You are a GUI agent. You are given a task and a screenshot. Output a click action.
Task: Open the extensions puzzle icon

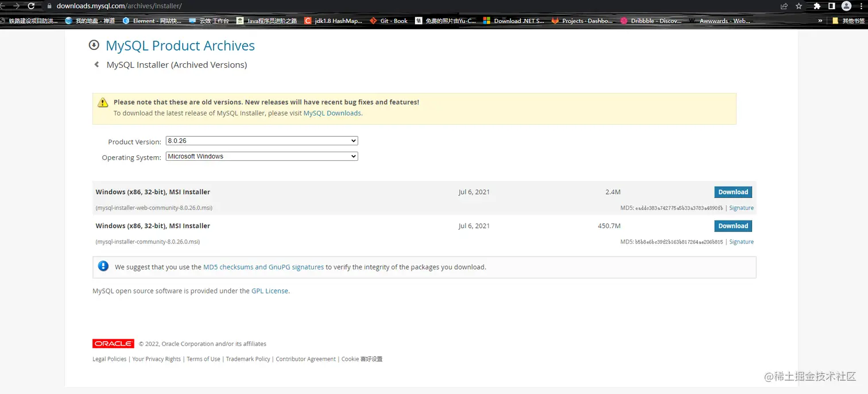click(x=817, y=6)
